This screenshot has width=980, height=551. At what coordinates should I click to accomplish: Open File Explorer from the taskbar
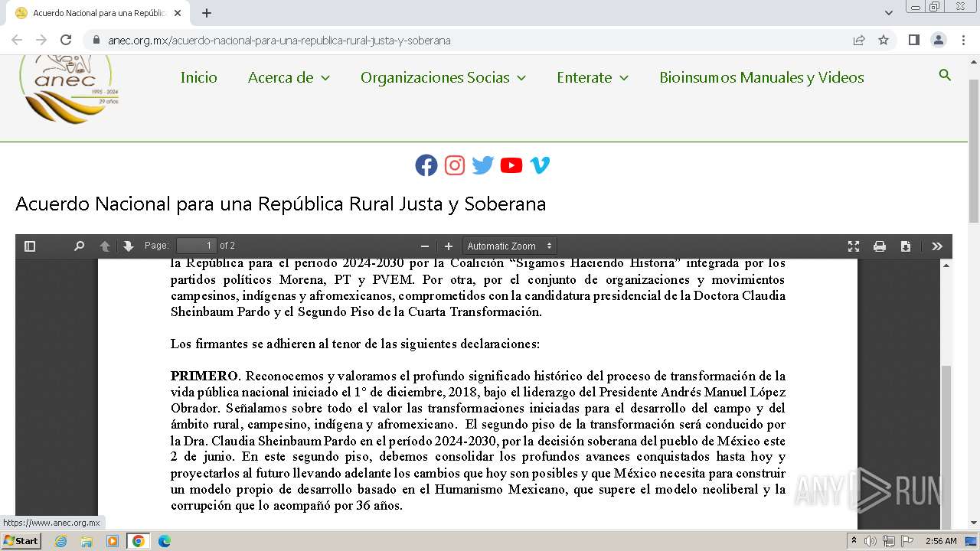tap(87, 541)
